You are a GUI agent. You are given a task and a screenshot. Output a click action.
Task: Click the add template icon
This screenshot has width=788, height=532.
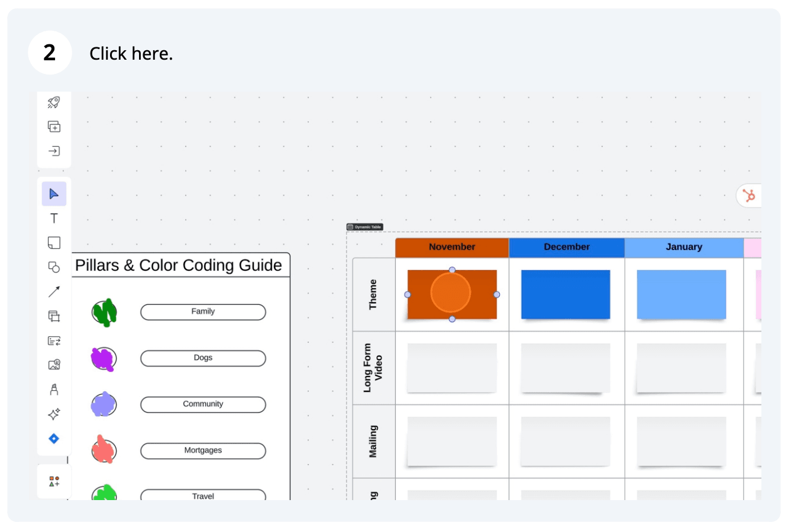(x=54, y=126)
